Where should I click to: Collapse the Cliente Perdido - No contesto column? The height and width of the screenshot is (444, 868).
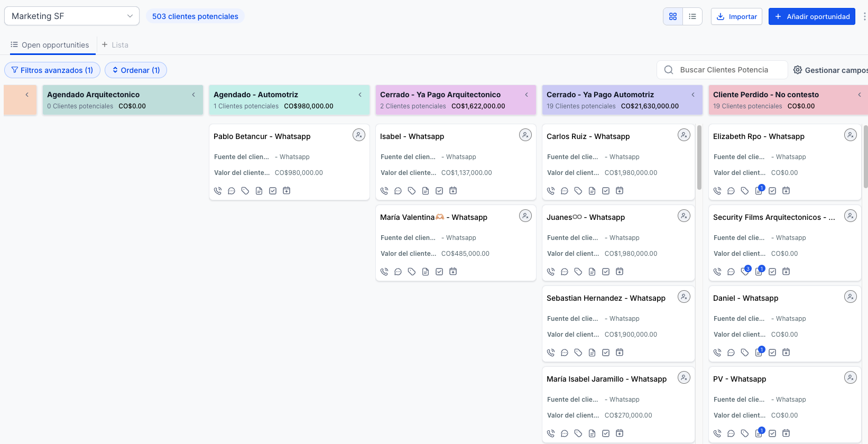(x=860, y=95)
